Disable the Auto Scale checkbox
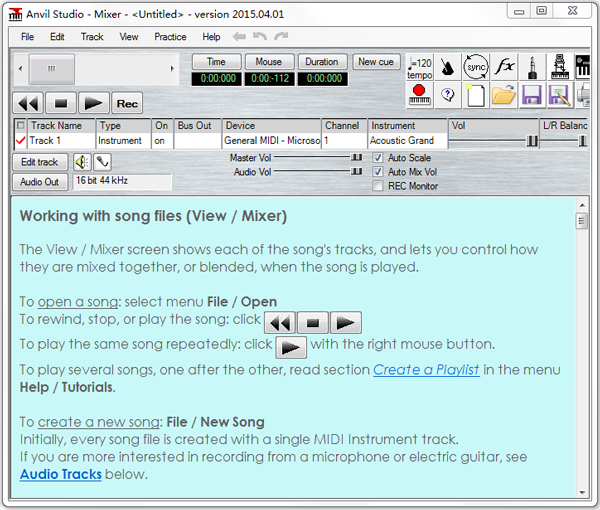Viewport: 600px width, 510px height. coord(377,158)
